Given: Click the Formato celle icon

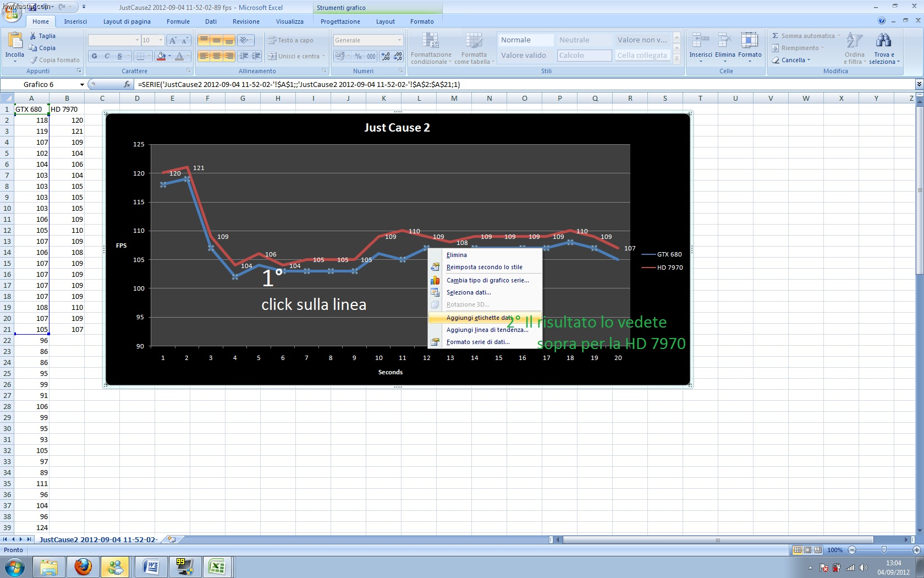Looking at the screenshot, I should tap(749, 41).
